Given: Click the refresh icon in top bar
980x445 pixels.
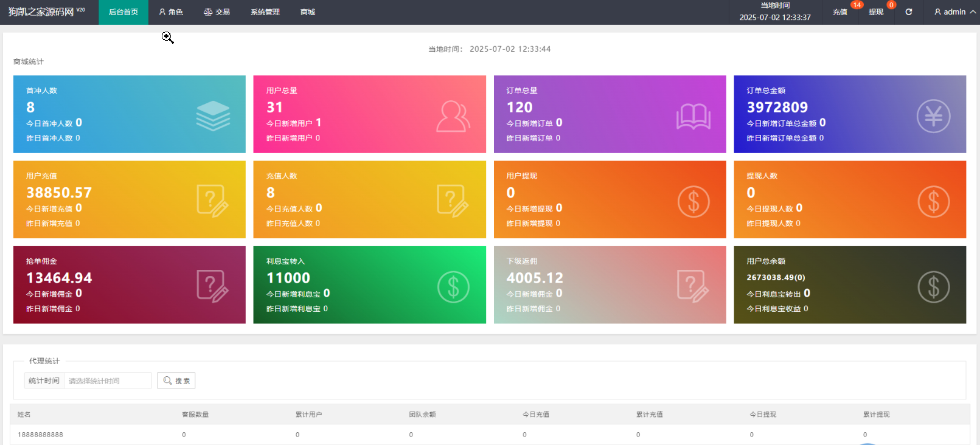Looking at the screenshot, I should point(909,12).
